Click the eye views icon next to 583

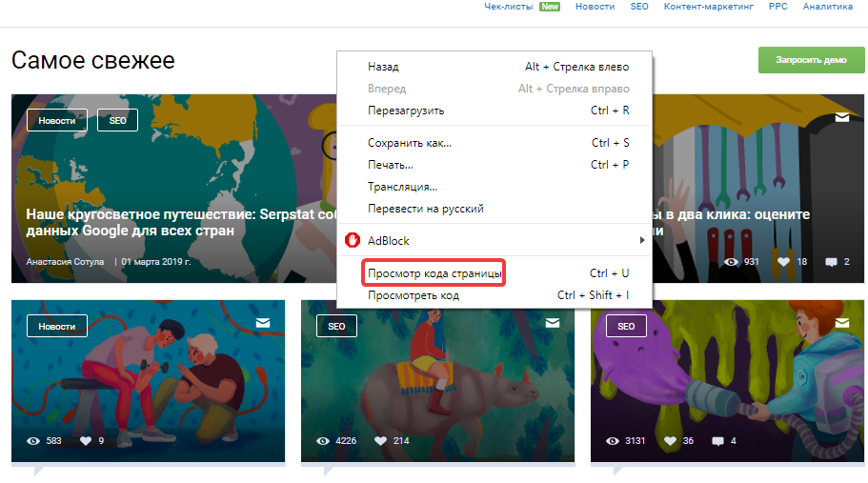coord(33,441)
